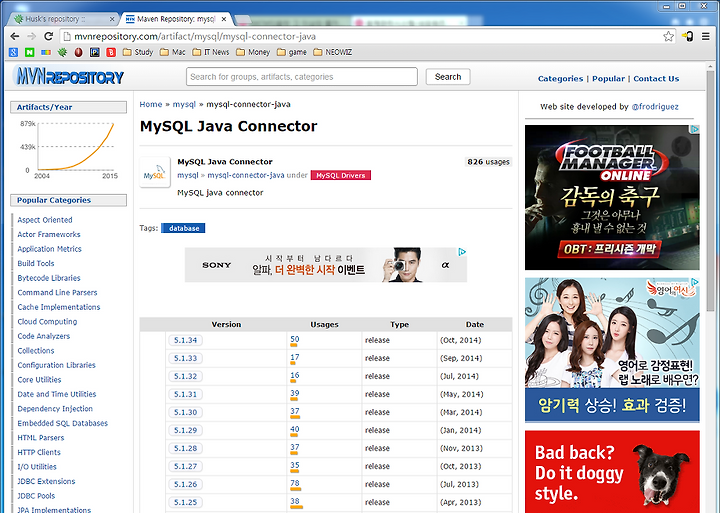Screen dimensions: 720x513
Task: Open Embedded SQL Databases category
Action: (x=62, y=423)
